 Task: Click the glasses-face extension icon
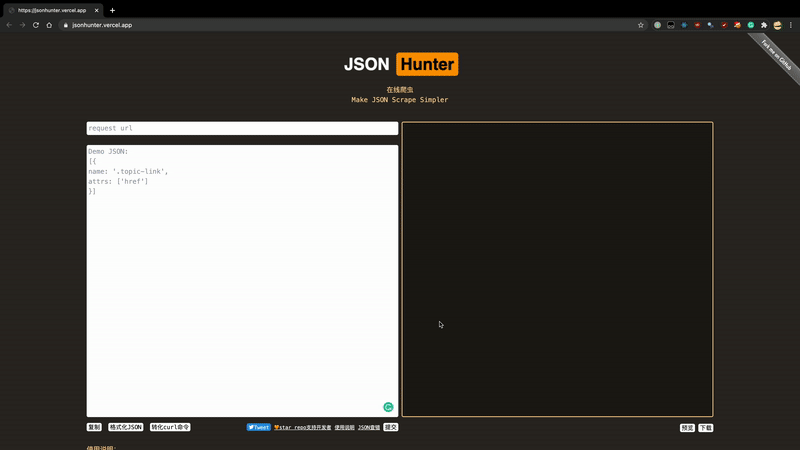(671, 25)
